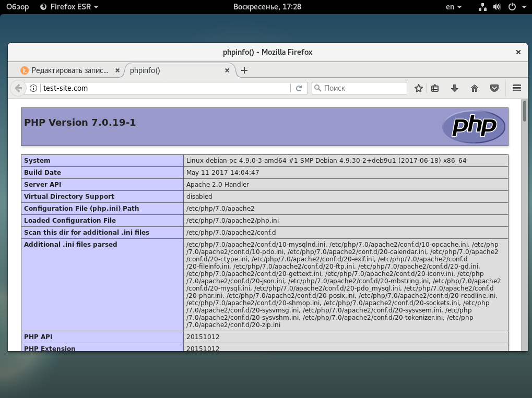Close the Редактировать запись tab
Image resolution: width=532 pixels, height=398 pixels.
tap(117, 70)
